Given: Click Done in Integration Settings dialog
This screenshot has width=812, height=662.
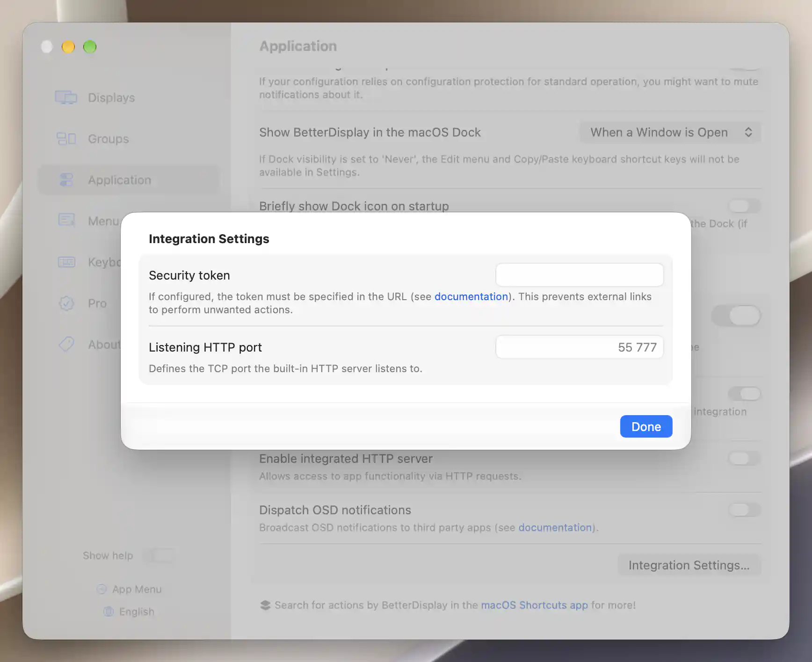Looking at the screenshot, I should tap(646, 426).
